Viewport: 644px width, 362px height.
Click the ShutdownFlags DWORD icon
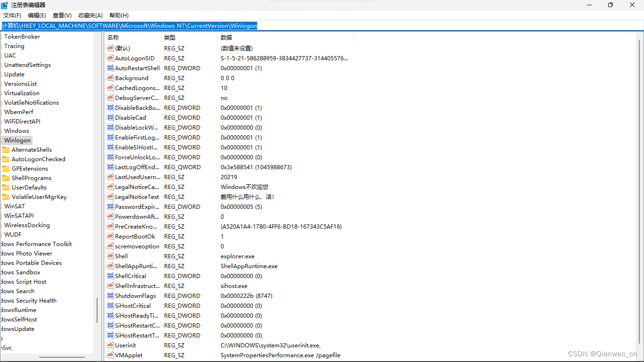(110, 296)
